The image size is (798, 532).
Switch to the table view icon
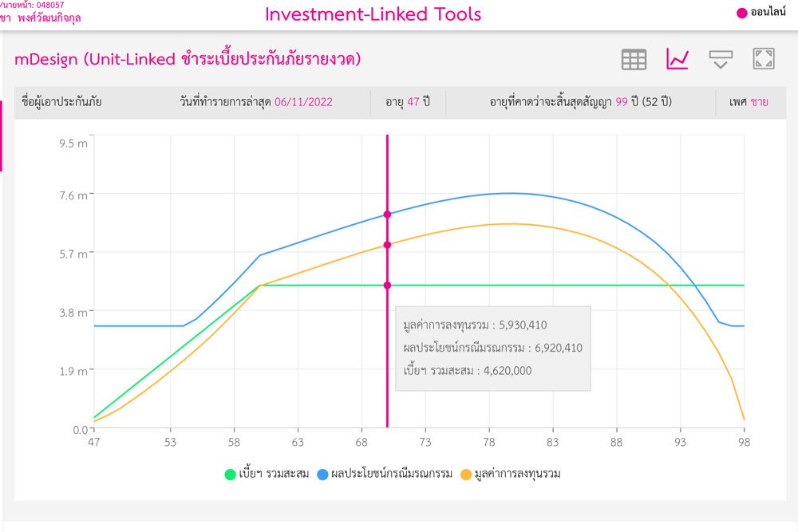coord(634,59)
